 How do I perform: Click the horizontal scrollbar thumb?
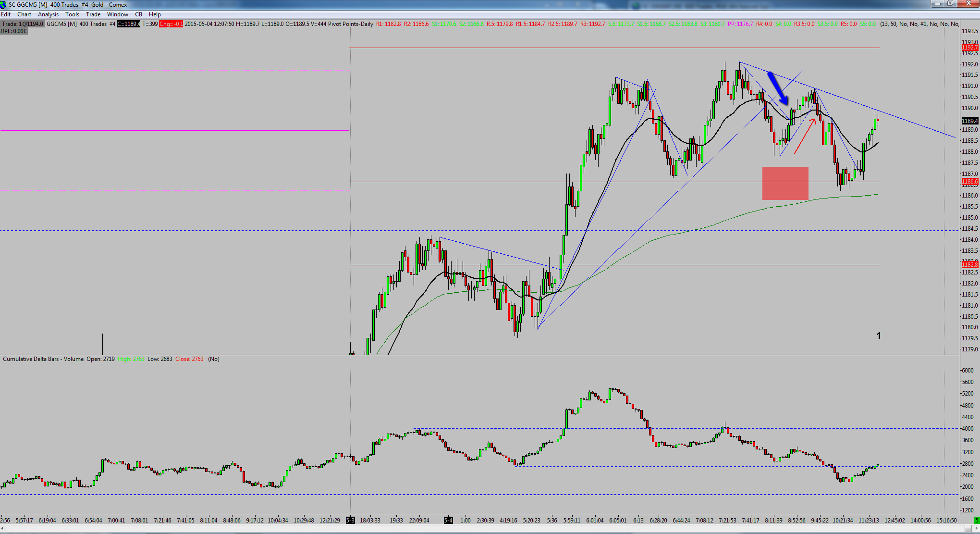coord(968,529)
